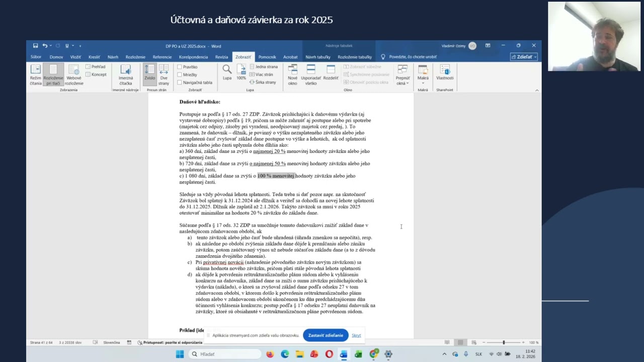Switch to the Revízia tab
Viewport: 644px width, 362px height.
222,57
